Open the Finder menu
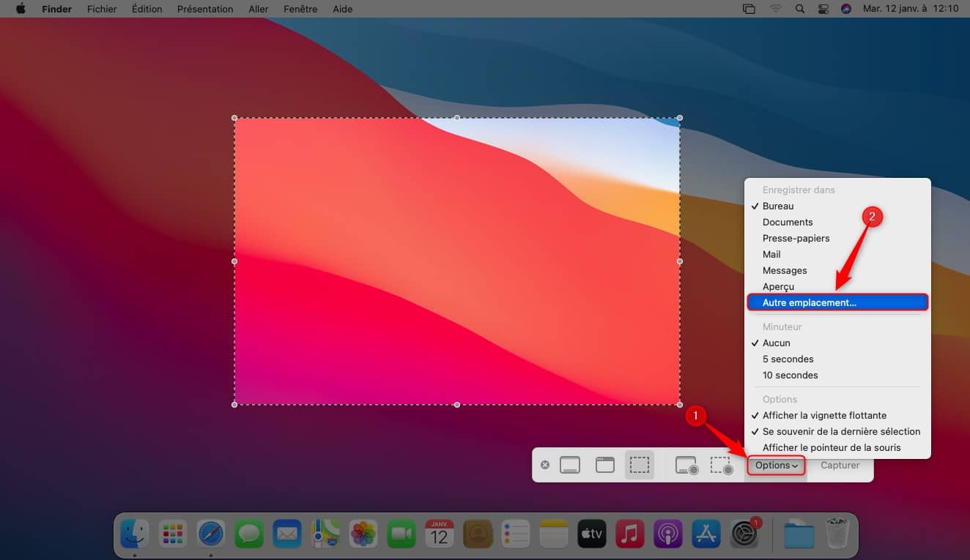The height and width of the screenshot is (560, 970). tap(57, 9)
